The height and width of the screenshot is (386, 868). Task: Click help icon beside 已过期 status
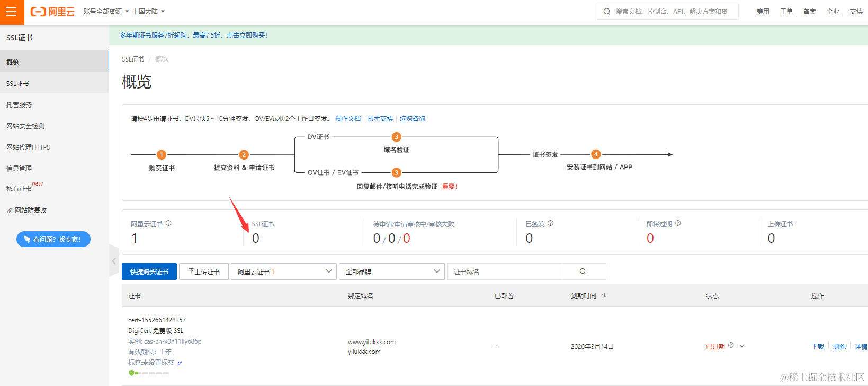(x=731, y=345)
